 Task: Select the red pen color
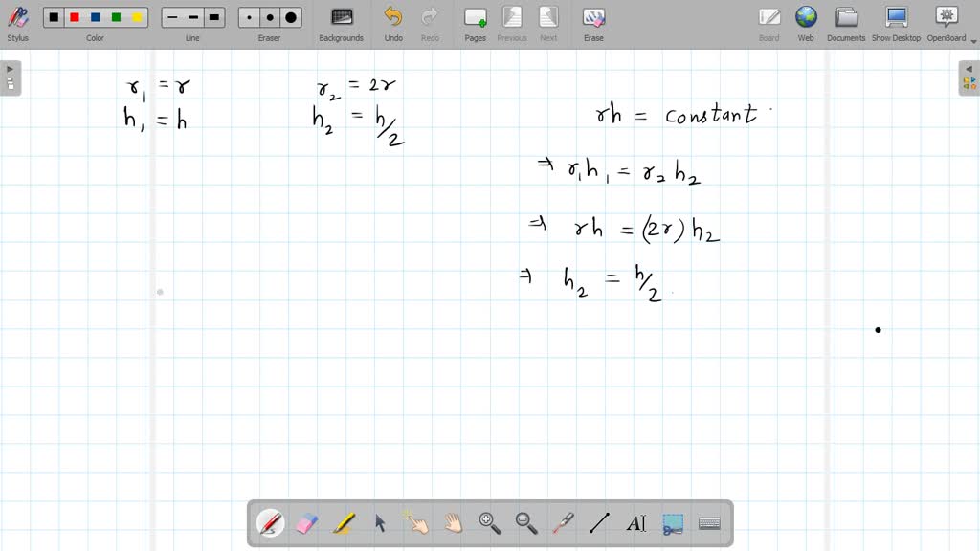point(75,17)
